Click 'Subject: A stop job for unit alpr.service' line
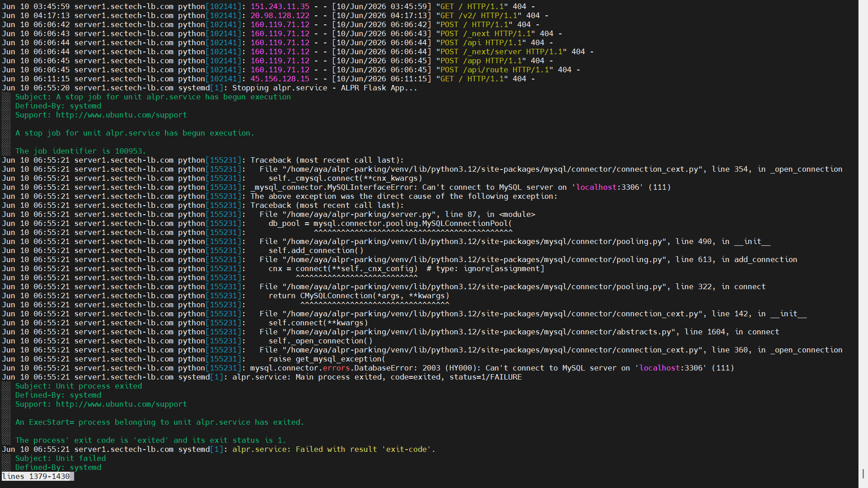This screenshot has height=488, width=868. (x=153, y=97)
